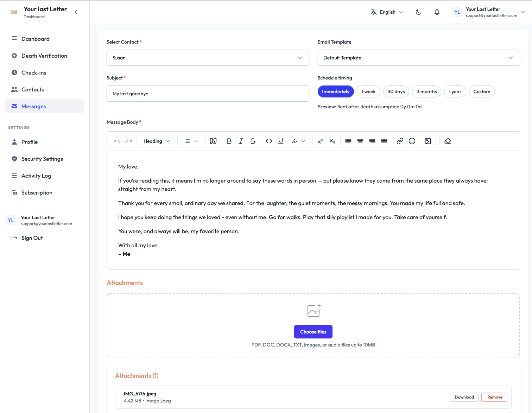Screen dimensions: 532x413
Task: Select the 1 week schedule timing
Action: click(x=368, y=91)
